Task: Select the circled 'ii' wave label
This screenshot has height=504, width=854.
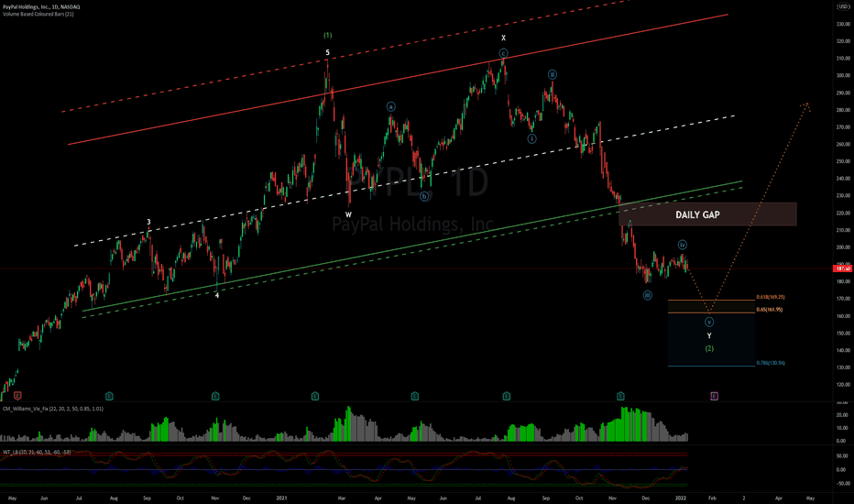Action: point(553,74)
